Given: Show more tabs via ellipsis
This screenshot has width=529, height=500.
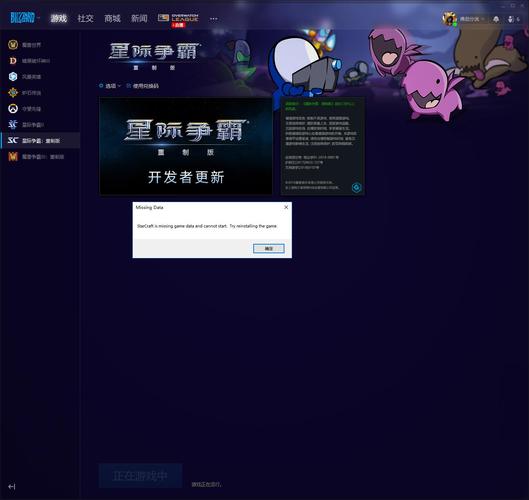Looking at the screenshot, I should click(214, 19).
